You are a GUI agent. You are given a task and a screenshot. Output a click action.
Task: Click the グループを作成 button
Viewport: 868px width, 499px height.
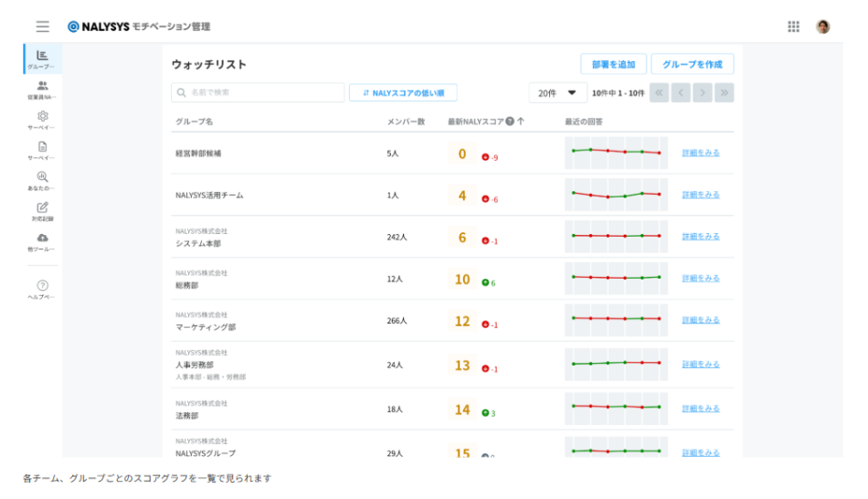[693, 64]
